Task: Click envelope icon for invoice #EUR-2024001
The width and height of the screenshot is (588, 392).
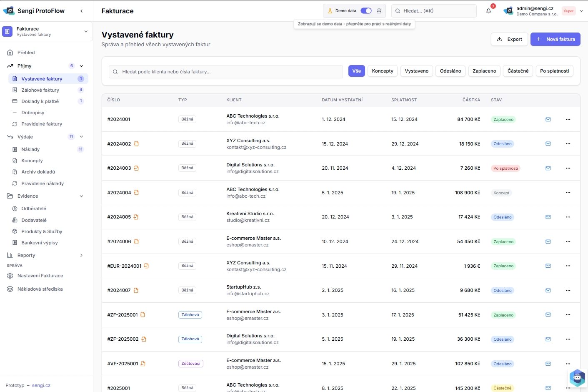Action: [x=548, y=266]
